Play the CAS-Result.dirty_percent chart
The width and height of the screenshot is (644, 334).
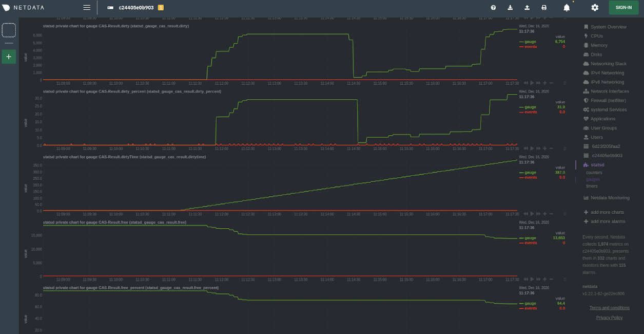532,149
